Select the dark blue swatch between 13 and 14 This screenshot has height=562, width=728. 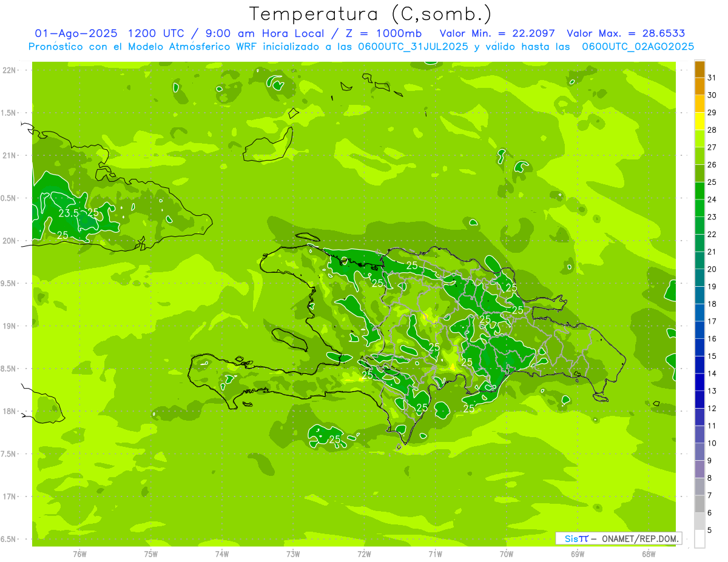pos(699,382)
